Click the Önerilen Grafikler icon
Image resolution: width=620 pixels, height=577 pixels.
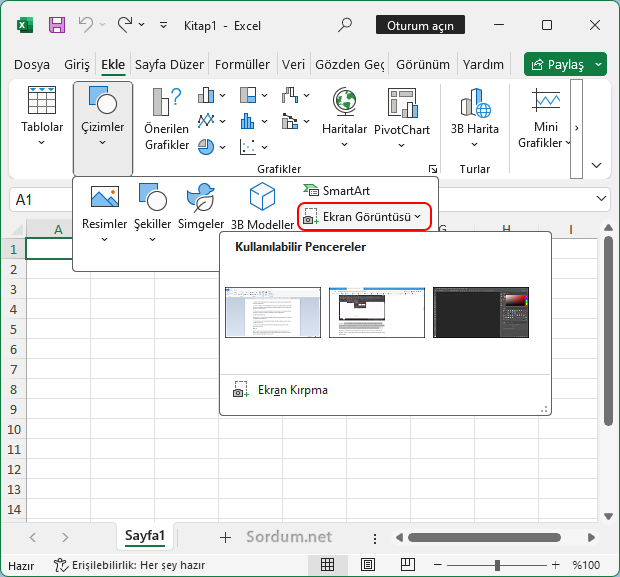(x=166, y=102)
